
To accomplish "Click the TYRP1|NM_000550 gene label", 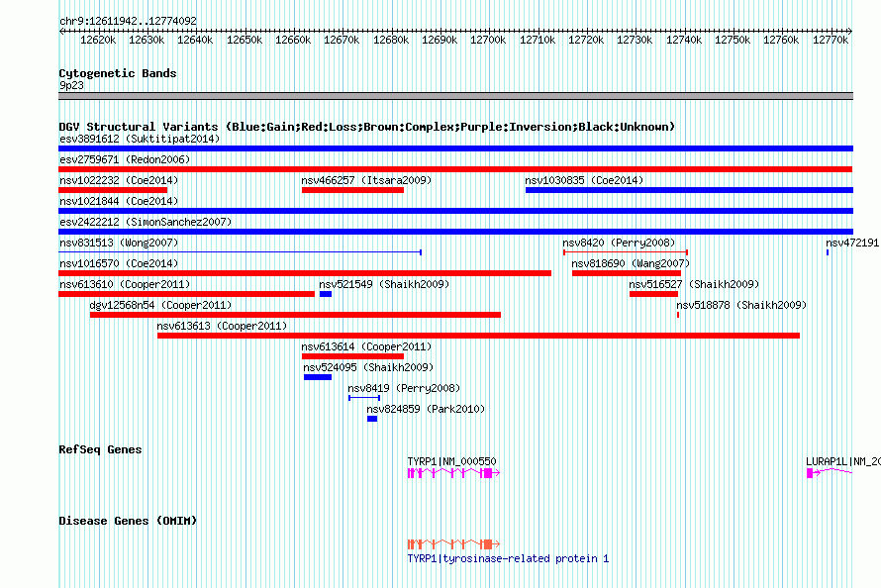I will point(451,461).
